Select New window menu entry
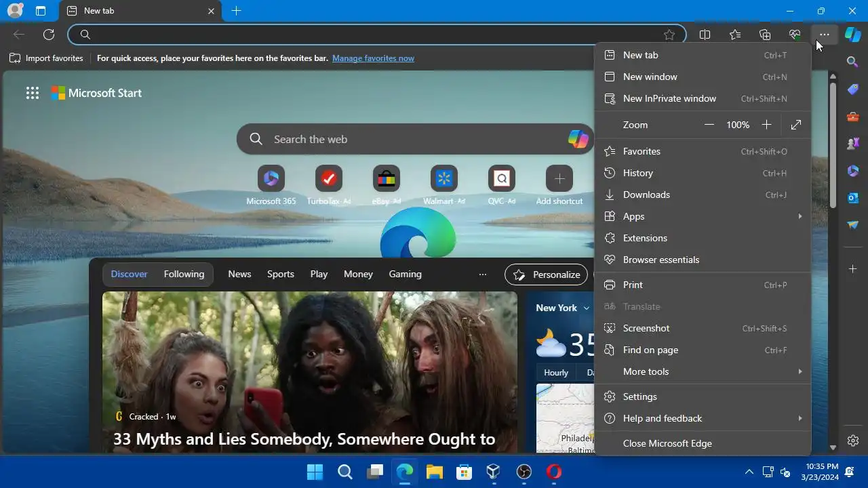Viewport: 868px width, 488px height. [703, 77]
